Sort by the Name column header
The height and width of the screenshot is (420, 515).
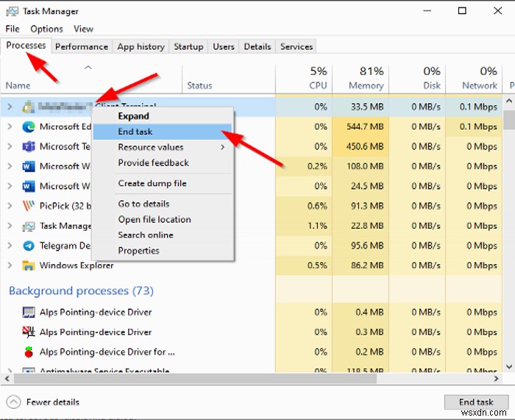coord(91,79)
